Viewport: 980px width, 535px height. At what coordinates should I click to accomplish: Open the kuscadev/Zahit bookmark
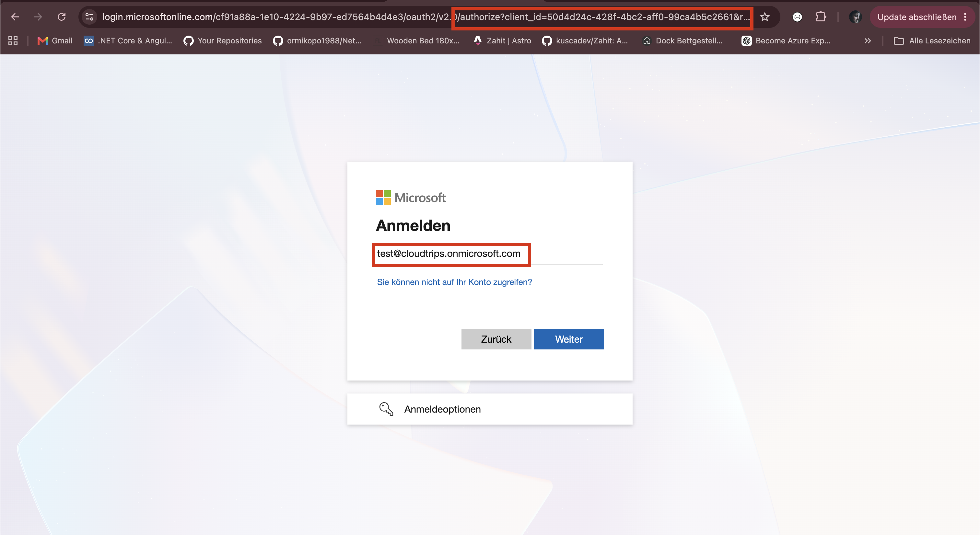tap(585, 41)
